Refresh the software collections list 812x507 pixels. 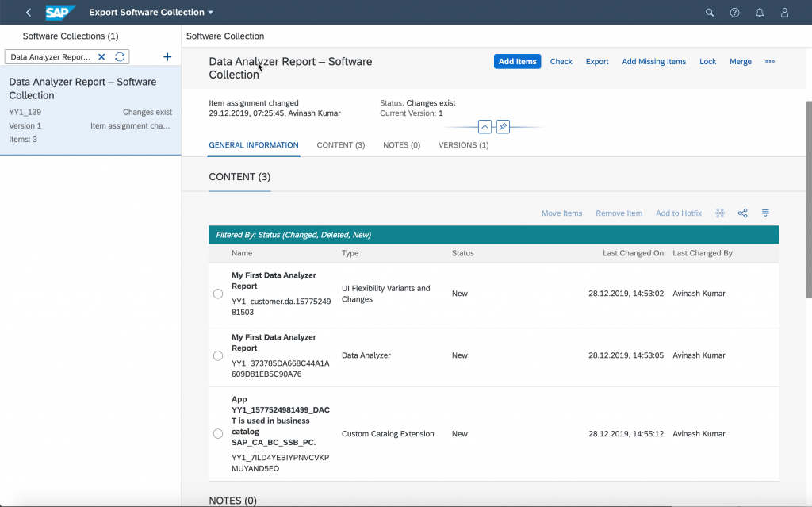(120, 57)
